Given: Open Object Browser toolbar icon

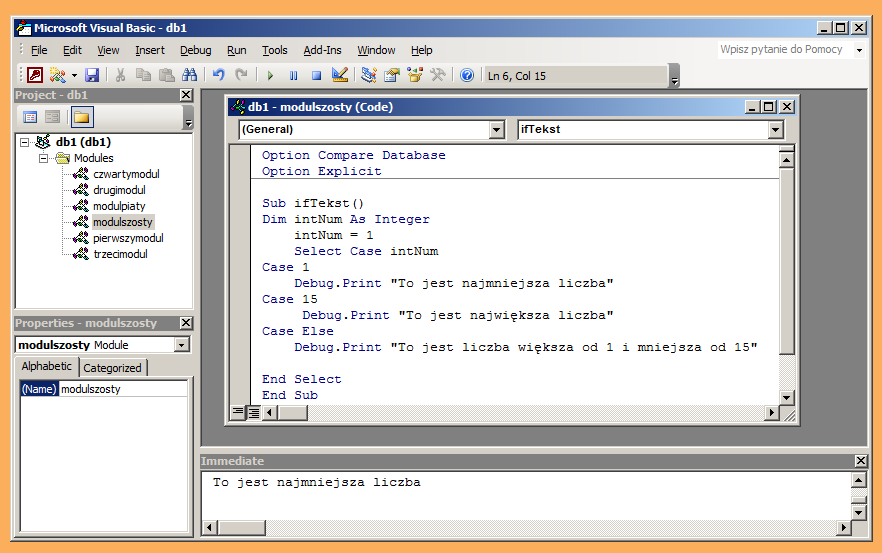Looking at the screenshot, I should pyautogui.click(x=415, y=75).
